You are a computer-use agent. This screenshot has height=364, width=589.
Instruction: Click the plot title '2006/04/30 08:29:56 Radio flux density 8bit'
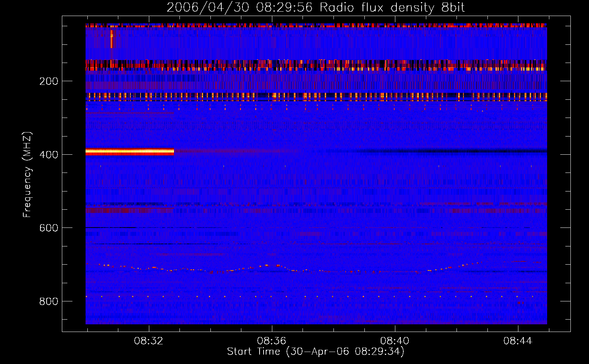pos(316,8)
